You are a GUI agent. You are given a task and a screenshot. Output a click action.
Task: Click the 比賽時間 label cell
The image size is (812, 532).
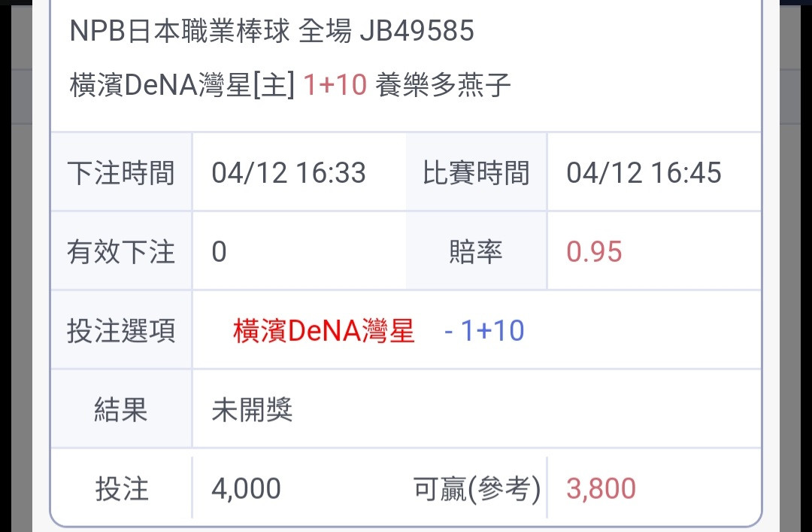(476, 172)
